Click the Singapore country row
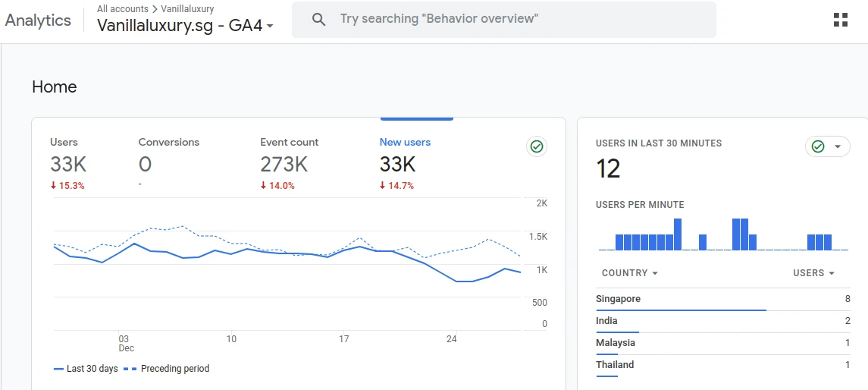This screenshot has width=868, height=390. coord(723,300)
